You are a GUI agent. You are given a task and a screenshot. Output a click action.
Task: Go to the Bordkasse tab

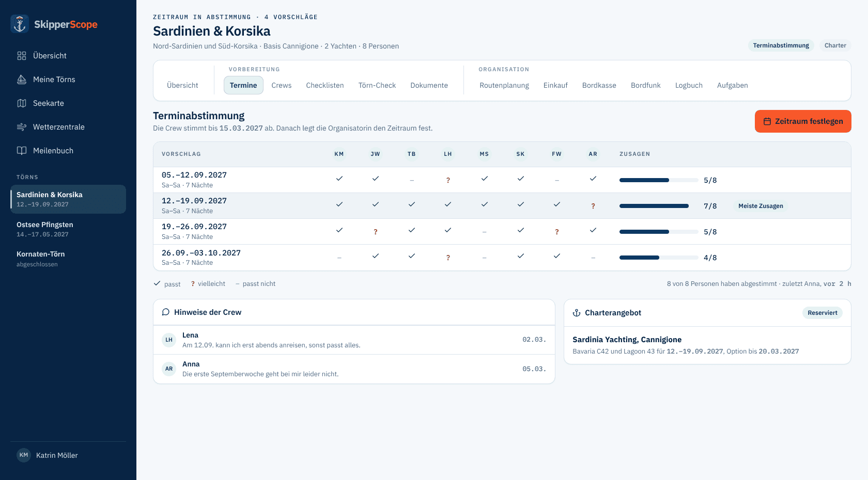(x=599, y=85)
